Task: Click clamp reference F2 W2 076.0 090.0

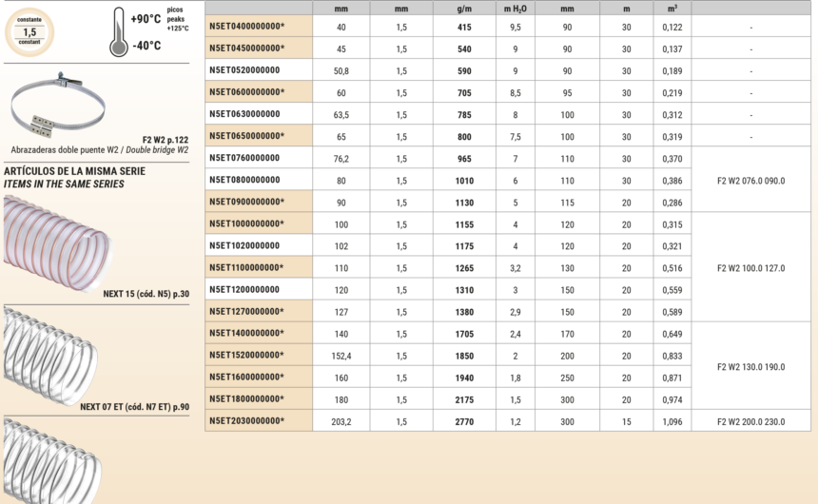Action: pos(750,180)
